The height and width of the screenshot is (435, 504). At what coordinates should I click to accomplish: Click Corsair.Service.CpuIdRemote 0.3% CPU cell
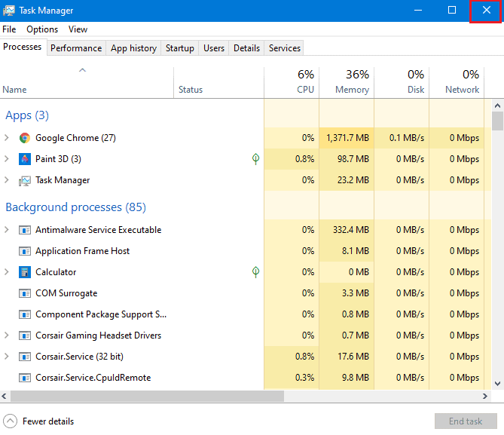click(292, 378)
